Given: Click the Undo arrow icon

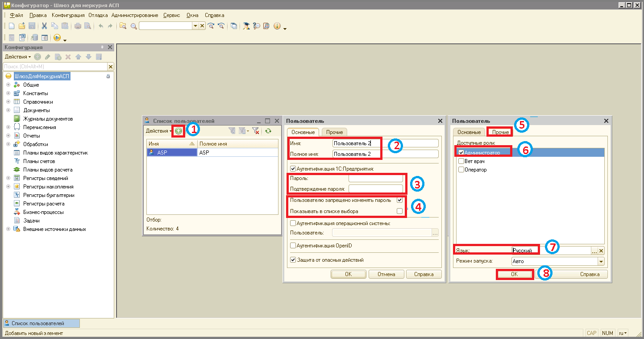Looking at the screenshot, I should [x=100, y=26].
